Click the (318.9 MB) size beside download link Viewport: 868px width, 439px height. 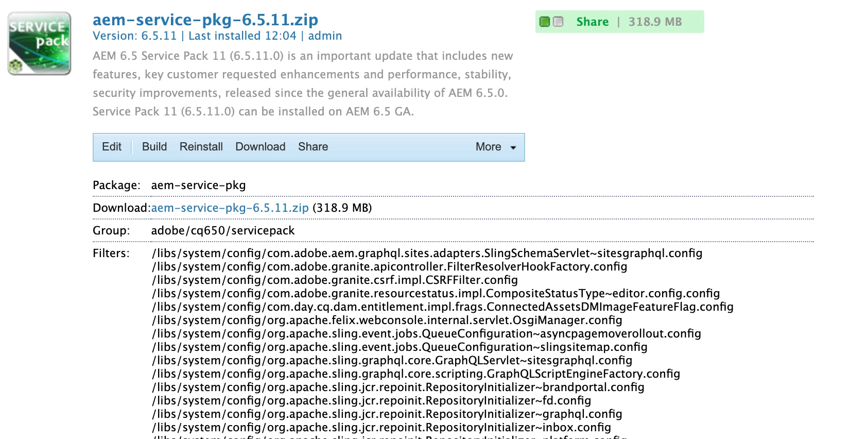[342, 208]
